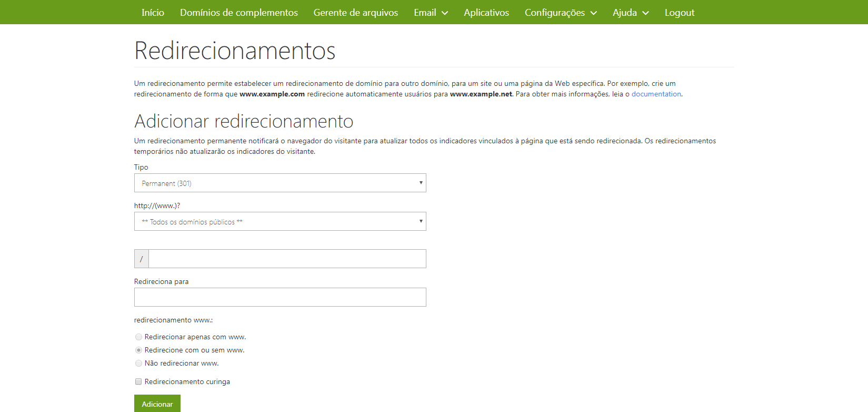Click the slash prefix box
The image size is (868, 412).
pyautogui.click(x=142, y=259)
